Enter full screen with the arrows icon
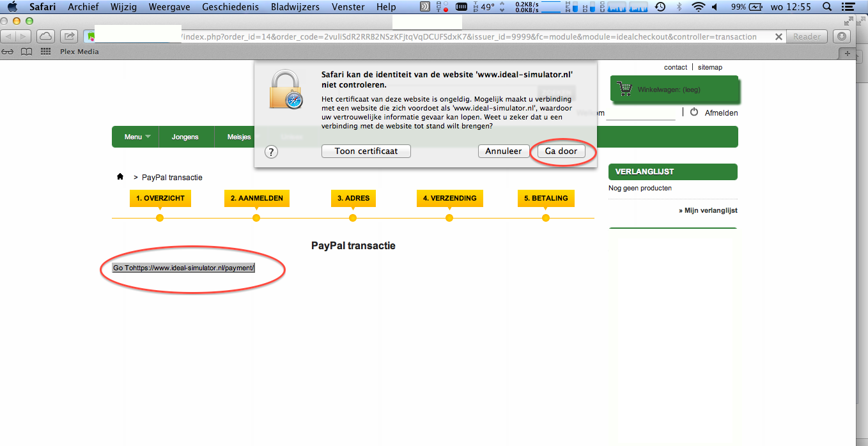 [x=849, y=21]
